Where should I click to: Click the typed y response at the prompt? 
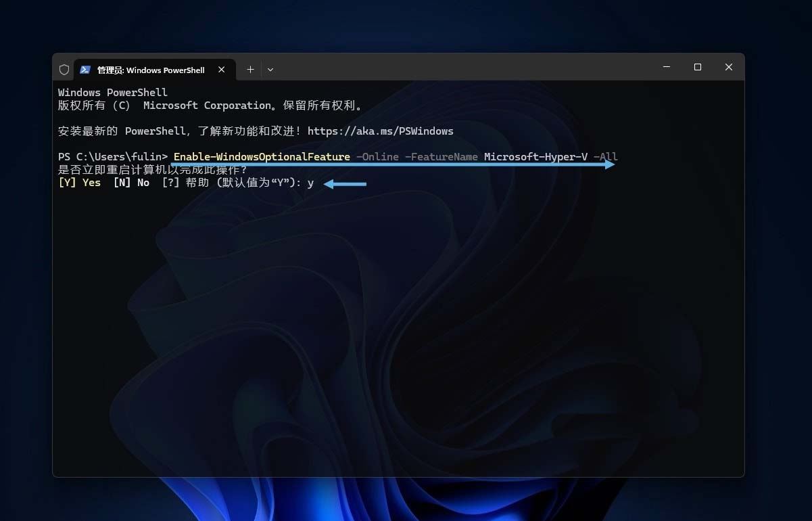[x=311, y=182]
